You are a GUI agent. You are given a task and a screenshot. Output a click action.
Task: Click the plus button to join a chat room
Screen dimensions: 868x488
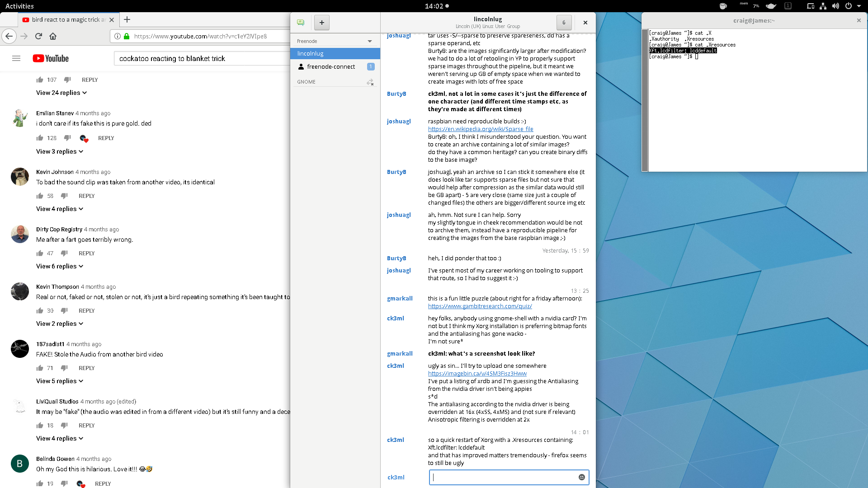pyautogui.click(x=322, y=22)
